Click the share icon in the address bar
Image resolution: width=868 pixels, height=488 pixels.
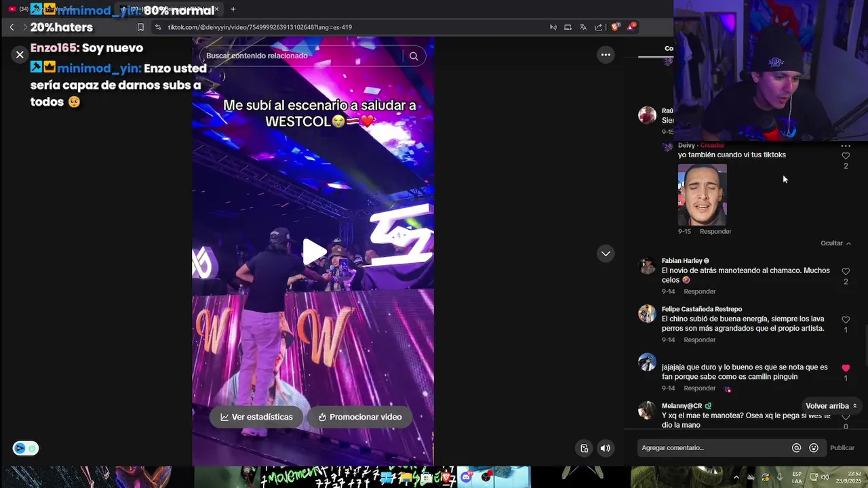pyautogui.click(x=599, y=27)
